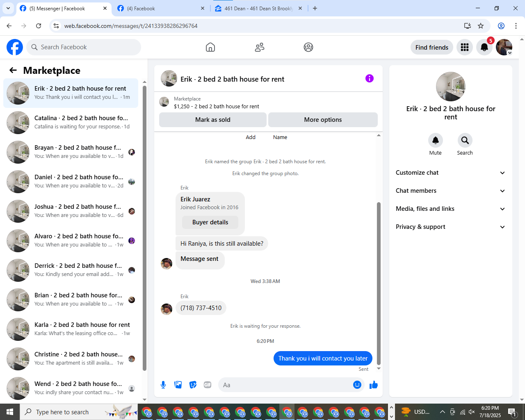
Task: Click Mark as sold button
Action: (x=212, y=120)
